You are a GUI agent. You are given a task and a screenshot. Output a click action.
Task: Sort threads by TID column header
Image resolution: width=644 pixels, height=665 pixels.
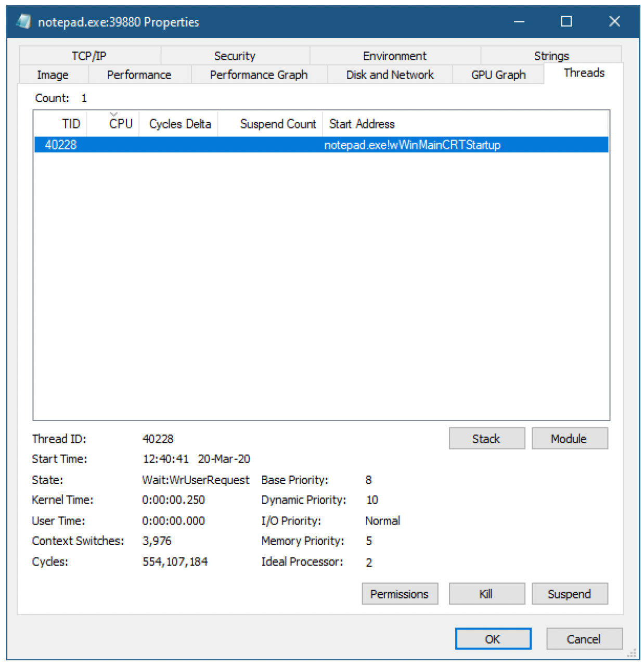tap(61, 124)
